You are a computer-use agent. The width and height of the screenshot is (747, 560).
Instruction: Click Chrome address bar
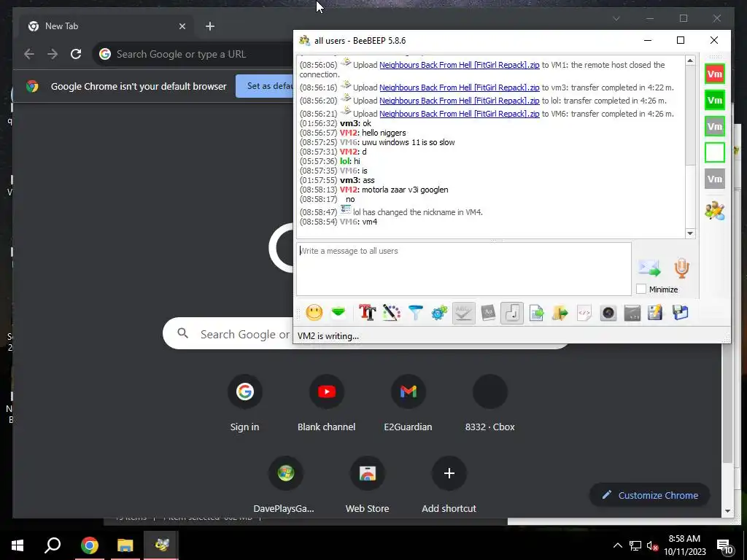pyautogui.click(x=193, y=54)
